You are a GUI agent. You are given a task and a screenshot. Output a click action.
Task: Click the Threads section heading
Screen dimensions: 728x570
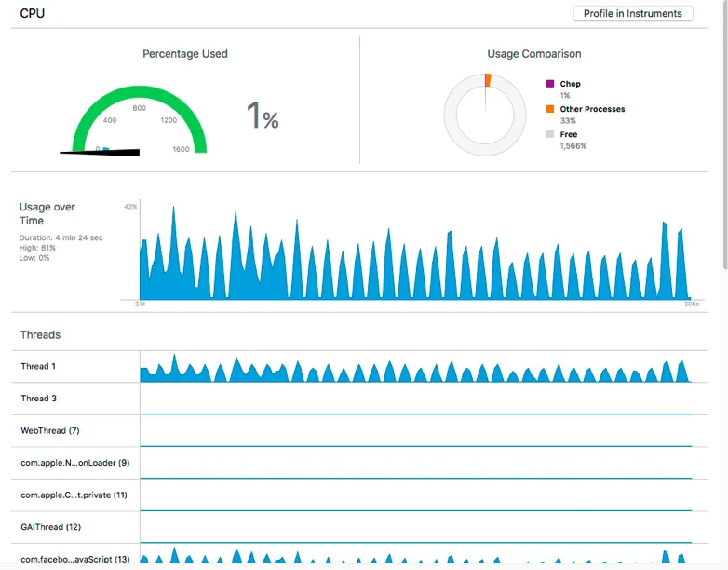tap(40, 335)
